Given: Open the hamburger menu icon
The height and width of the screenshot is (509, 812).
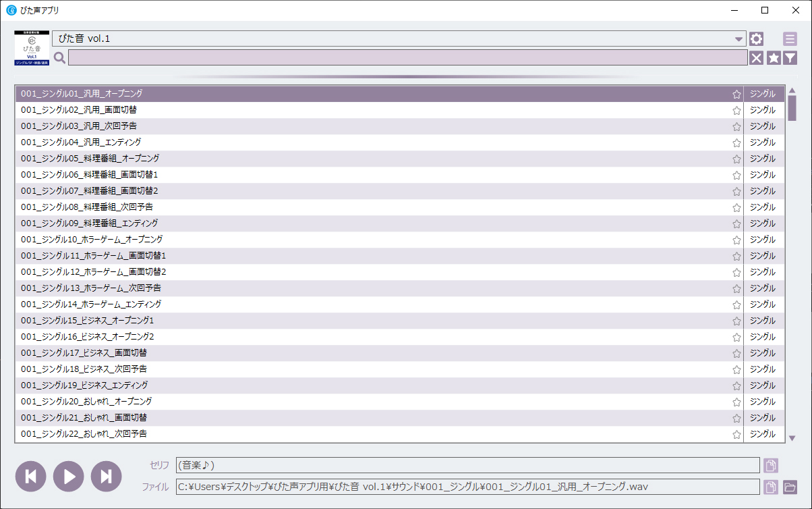Looking at the screenshot, I should pyautogui.click(x=790, y=39).
